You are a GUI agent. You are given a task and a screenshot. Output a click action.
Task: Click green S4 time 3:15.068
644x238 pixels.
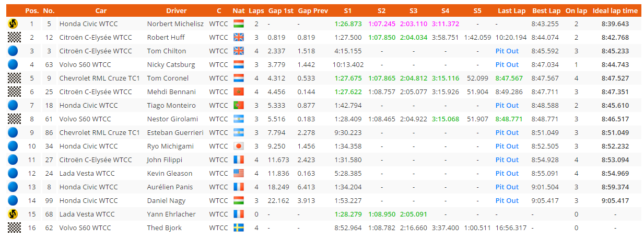click(x=446, y=119)
